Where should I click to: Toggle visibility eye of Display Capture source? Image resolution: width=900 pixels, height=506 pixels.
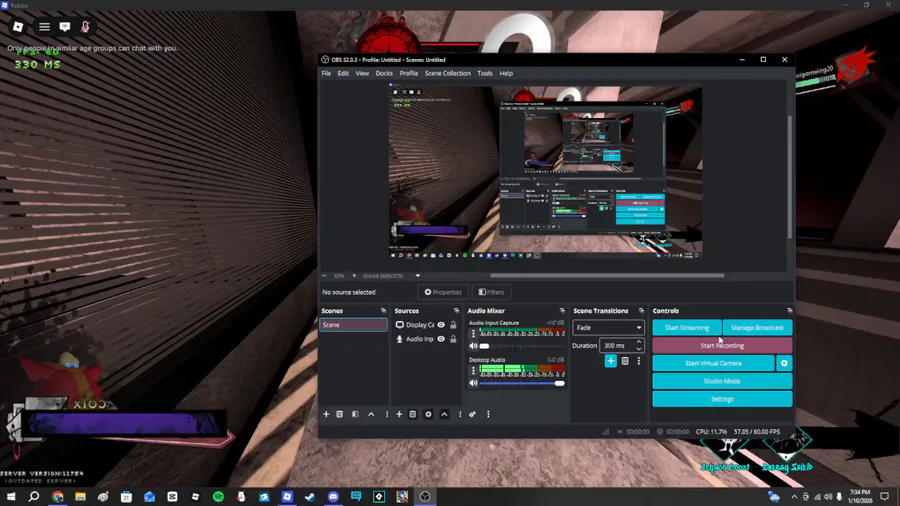tap(441, 325)
